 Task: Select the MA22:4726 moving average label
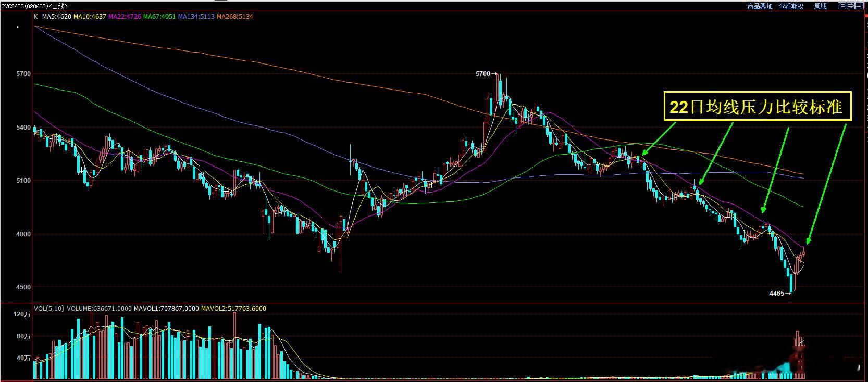(125, 17)
